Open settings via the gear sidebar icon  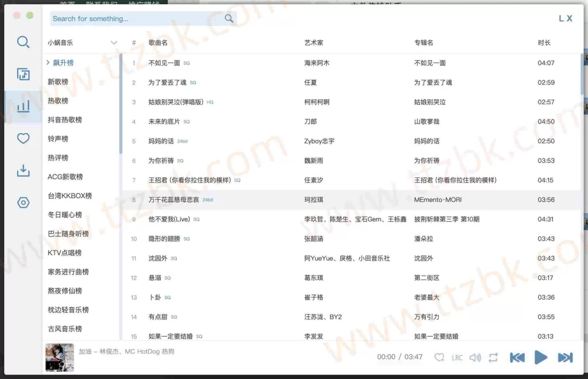click(x=23, y=202)
